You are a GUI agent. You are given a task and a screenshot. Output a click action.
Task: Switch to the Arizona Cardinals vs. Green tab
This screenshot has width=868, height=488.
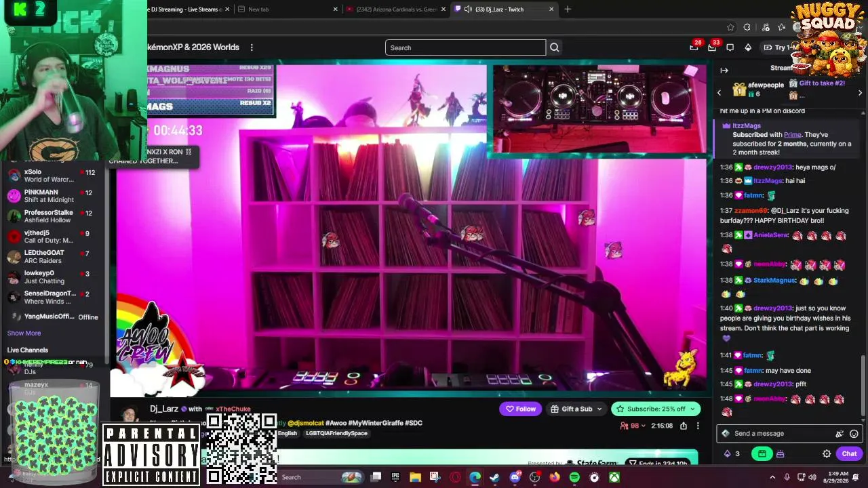coord(396,9)
